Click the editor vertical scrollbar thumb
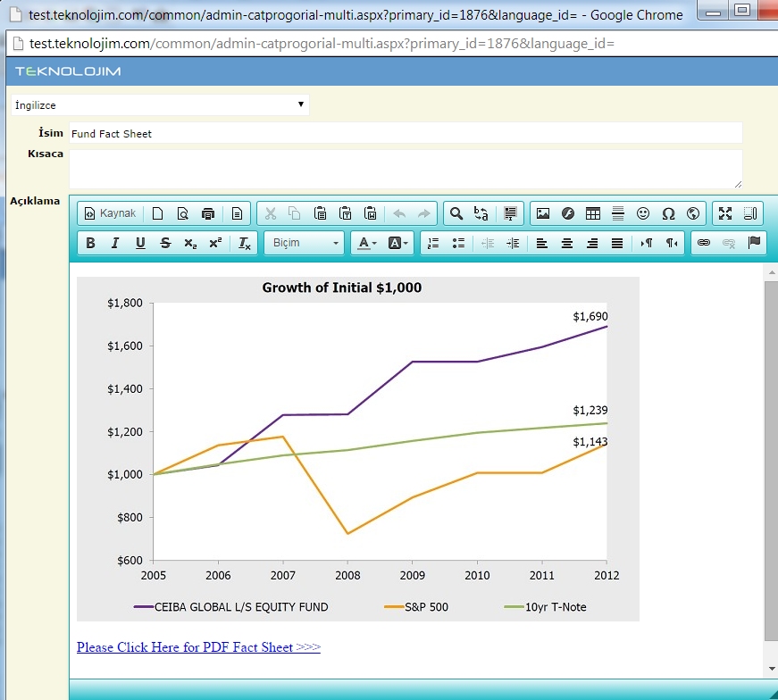The width and height of the screenshot is (778, 700). [x=772, y=462]
